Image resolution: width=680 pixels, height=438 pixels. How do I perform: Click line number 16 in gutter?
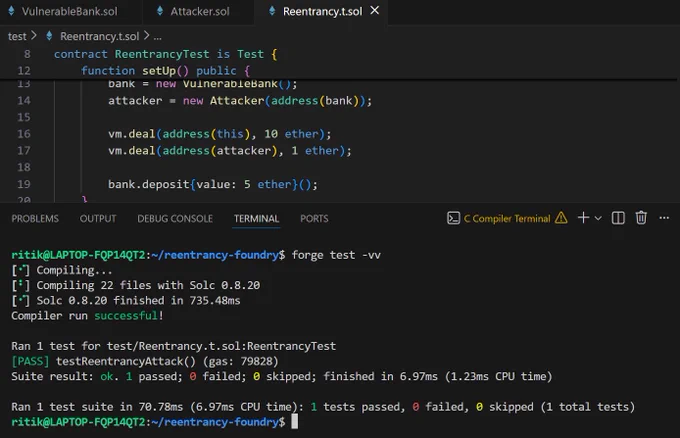pyautogui.click(x=24, y=134)
